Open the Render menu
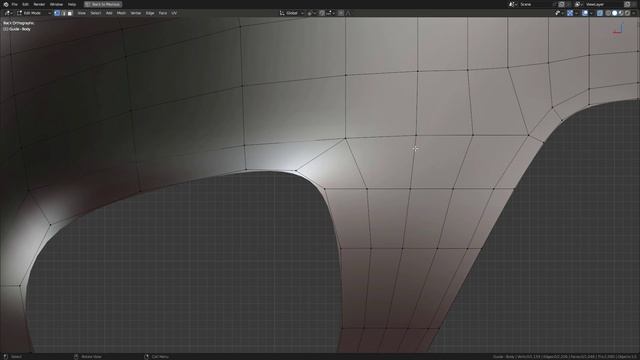 (x=39, y=4)
